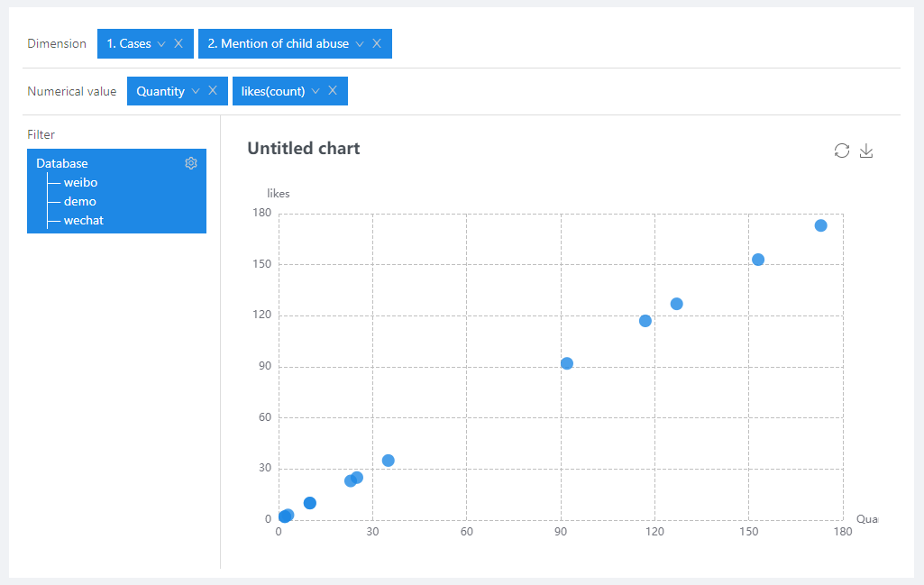Open the likes(count) dropdown chevron
This screenshot has width=924, height=585.
coord(316,91)
